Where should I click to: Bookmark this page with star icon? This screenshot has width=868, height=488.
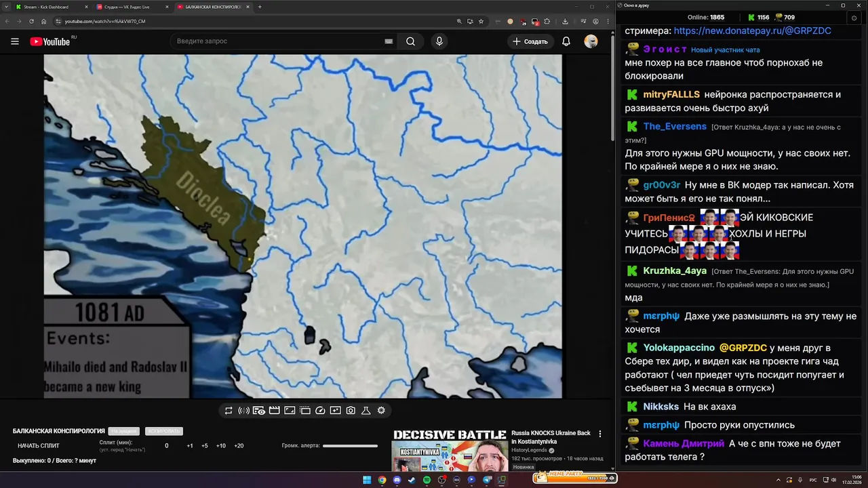point(481,21)
